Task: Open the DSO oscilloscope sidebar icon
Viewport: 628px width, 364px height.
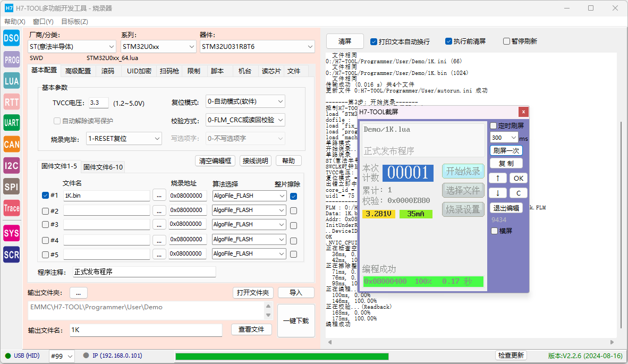Action: 11,38
